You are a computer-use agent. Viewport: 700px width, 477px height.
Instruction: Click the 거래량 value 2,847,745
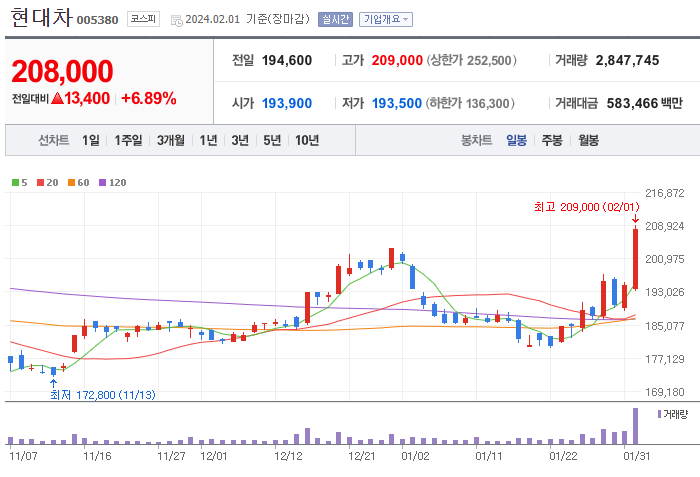(627, 60)
